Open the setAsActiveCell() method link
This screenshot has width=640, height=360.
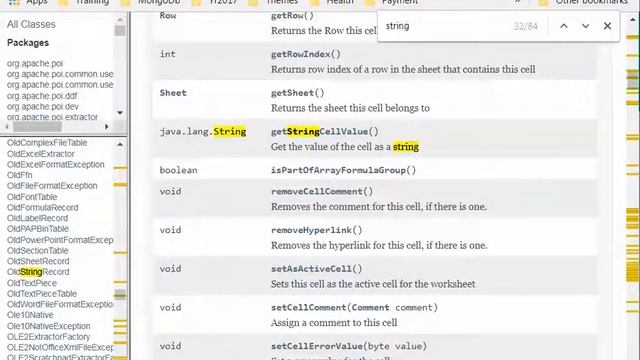click(316, 269)
